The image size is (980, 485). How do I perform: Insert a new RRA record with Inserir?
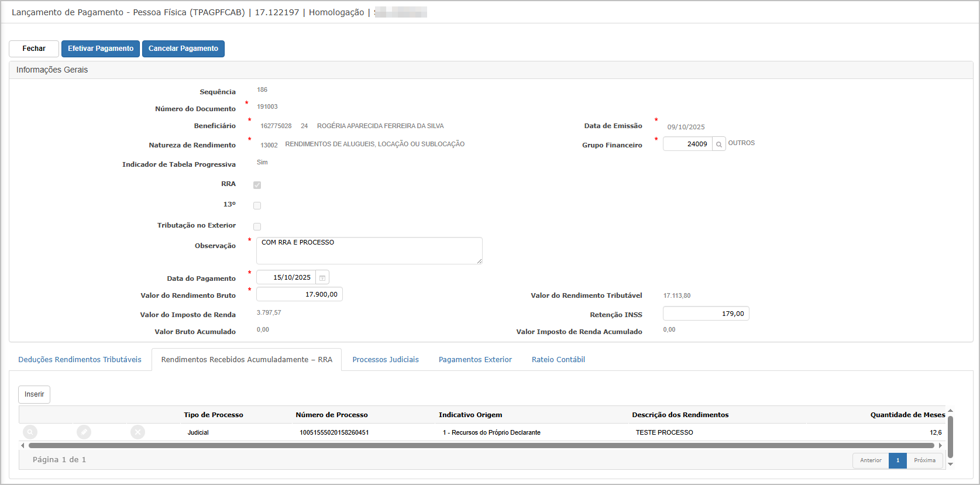click(x=34, y=394)
